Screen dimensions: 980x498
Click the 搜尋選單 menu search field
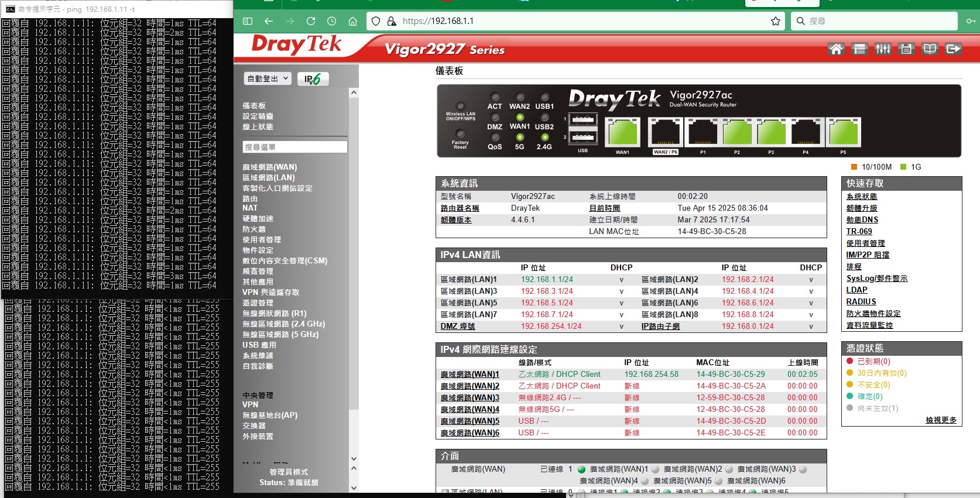click(x=294, y=147)
